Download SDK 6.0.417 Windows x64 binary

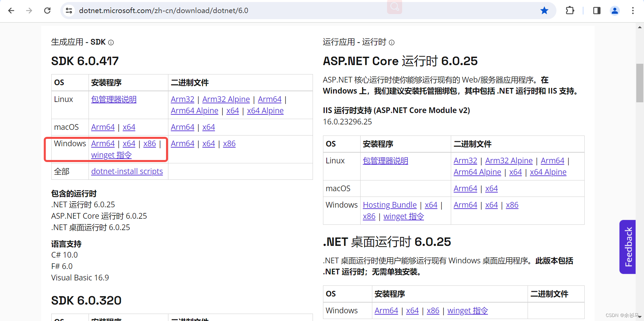(x=209, y=144)
